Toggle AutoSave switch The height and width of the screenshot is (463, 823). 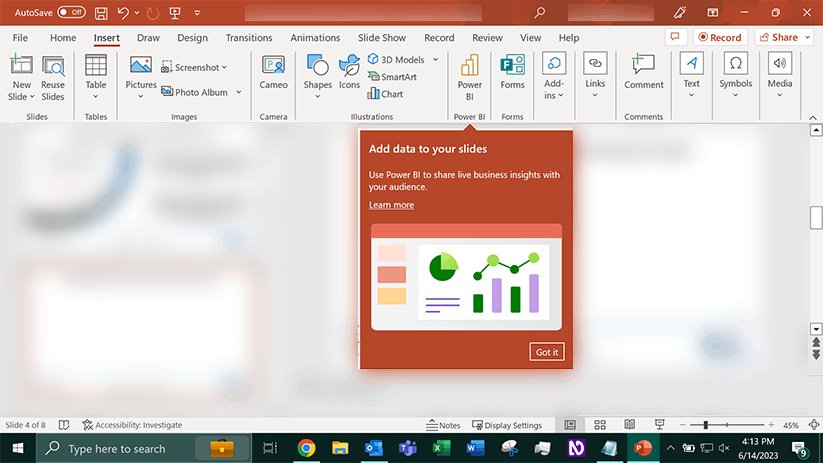click(71, 12)
